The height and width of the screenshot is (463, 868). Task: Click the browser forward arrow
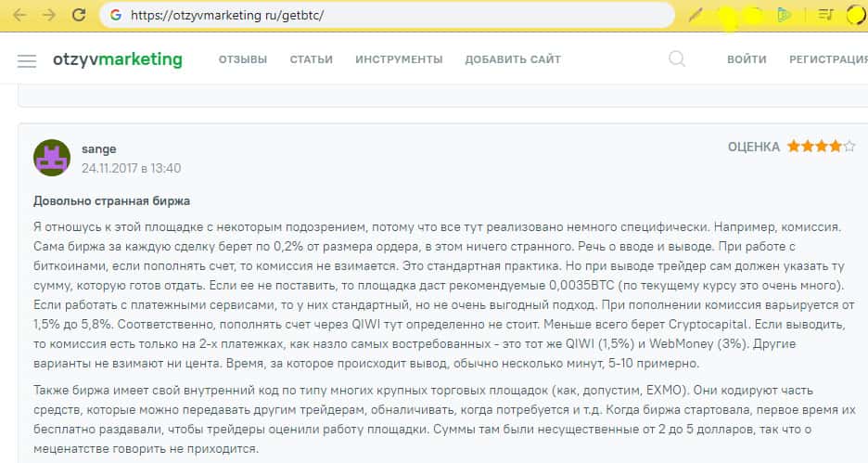(x=49, y=16)
